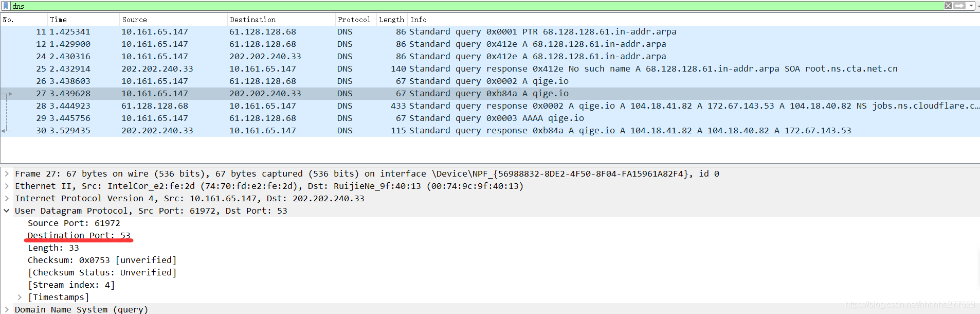The height and width of the screenshot is (314, 980).
Task: Click length 140 in packet 25
Action: click(x=398, y=69)
